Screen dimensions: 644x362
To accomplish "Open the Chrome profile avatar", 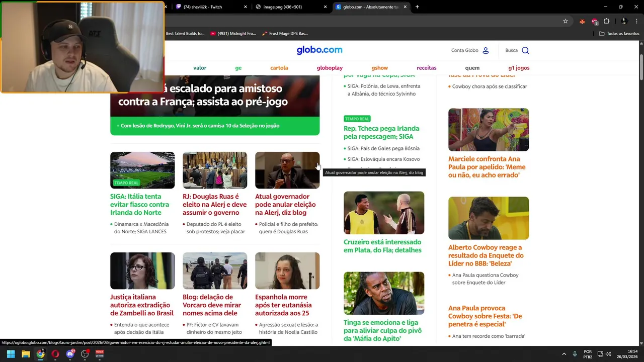I will (x=624, y=21).
